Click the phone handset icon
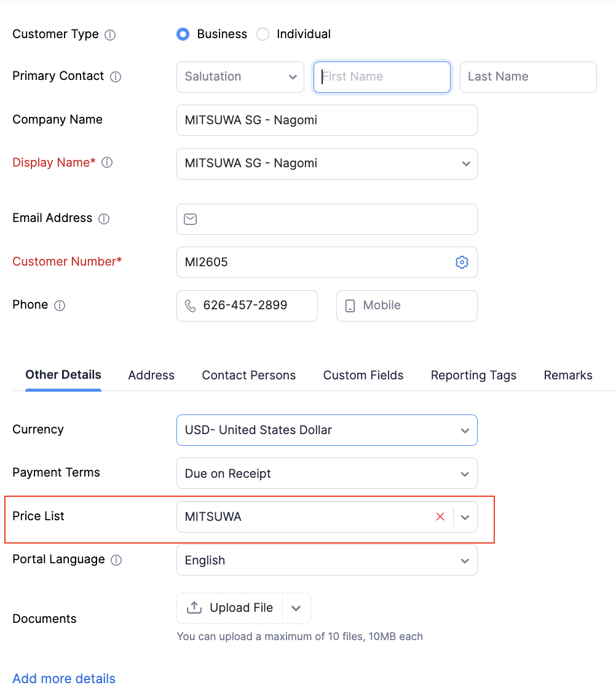Image resolution: width=616 pixels, height=685 pixels. [x=191, y=306]
